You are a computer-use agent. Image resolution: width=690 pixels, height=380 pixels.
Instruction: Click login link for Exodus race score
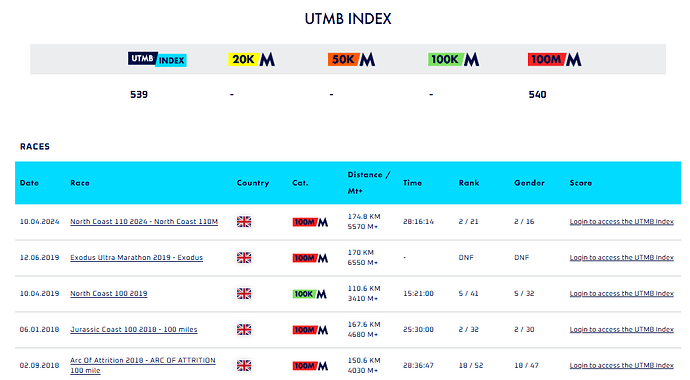621,258
